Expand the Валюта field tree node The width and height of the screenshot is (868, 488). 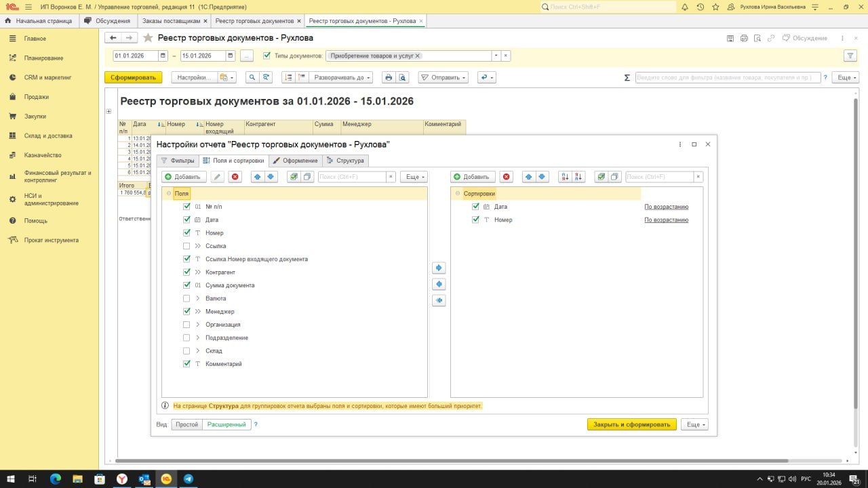[x=198, y=298]
